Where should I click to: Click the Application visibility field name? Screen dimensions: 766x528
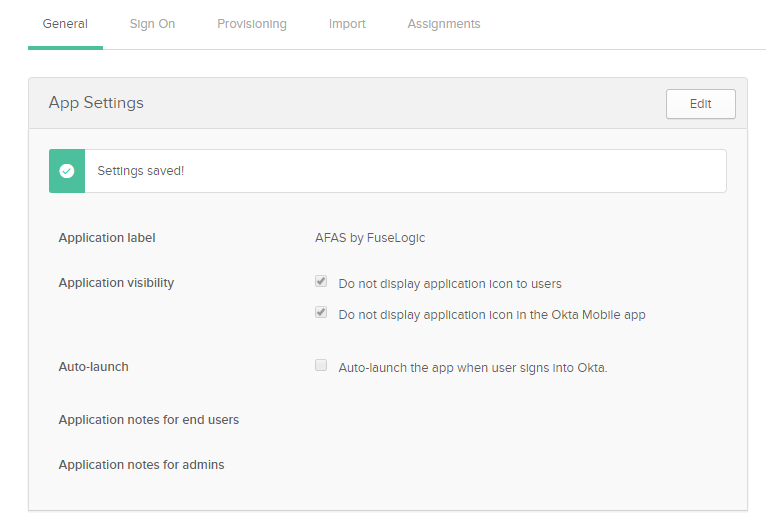click(x=116, y=283)
